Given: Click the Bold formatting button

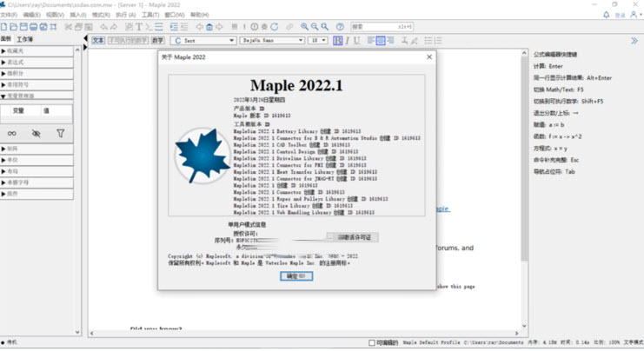Looking at the screenshot, I should [338, 41].
